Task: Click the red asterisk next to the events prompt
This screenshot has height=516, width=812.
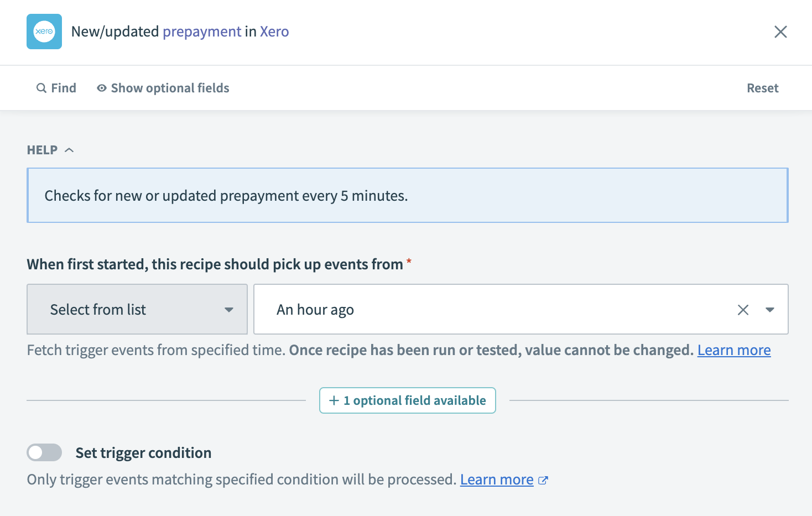Action: 409,260
